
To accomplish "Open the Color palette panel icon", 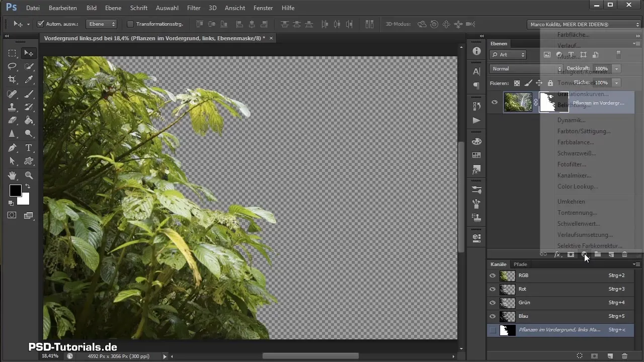I will 476,141.
